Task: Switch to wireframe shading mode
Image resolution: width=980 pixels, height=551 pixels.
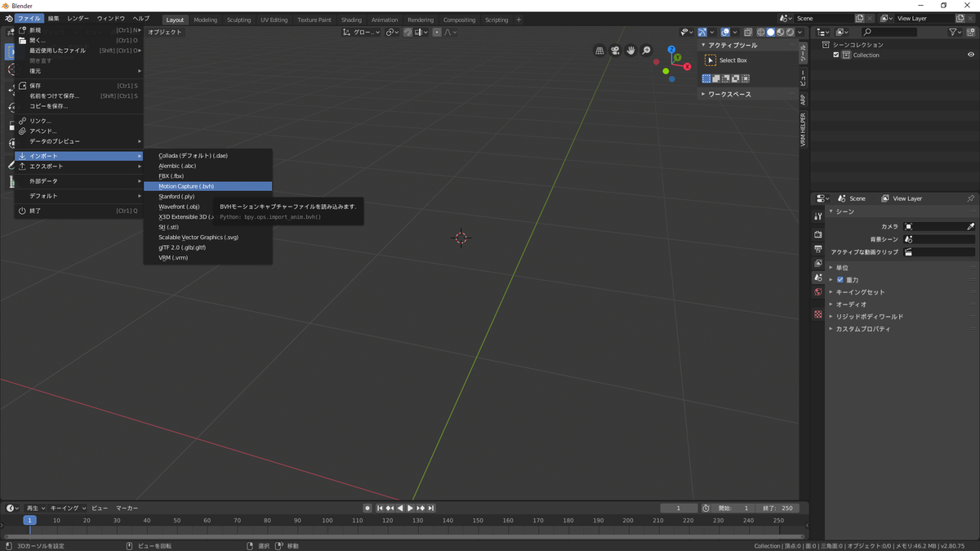Action: point(760,32)
